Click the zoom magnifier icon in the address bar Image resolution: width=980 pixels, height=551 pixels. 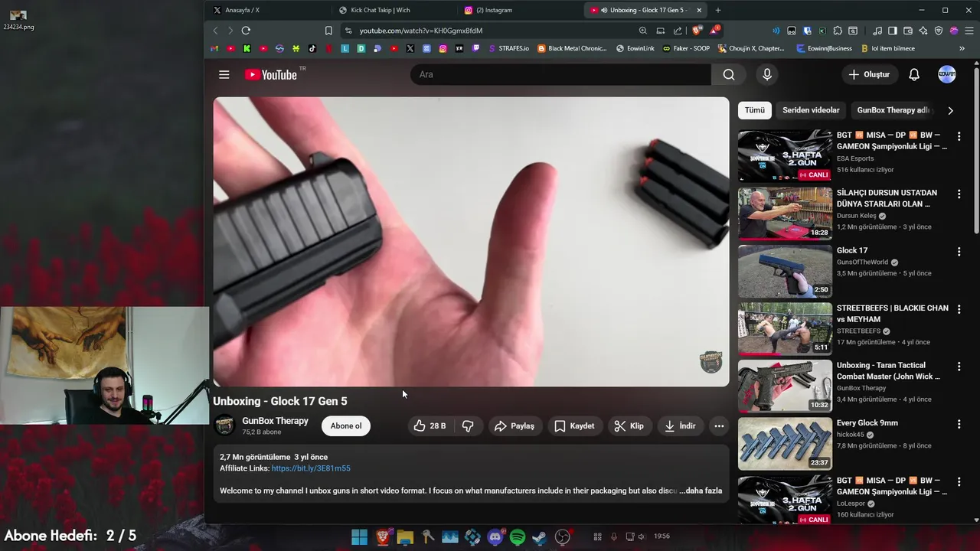tap(643, 31)
